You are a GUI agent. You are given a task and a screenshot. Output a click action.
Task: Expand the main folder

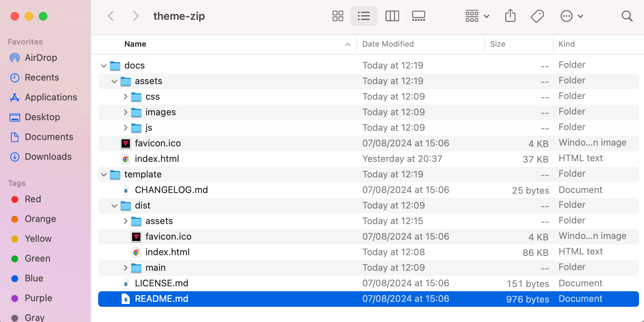(125, 268)
